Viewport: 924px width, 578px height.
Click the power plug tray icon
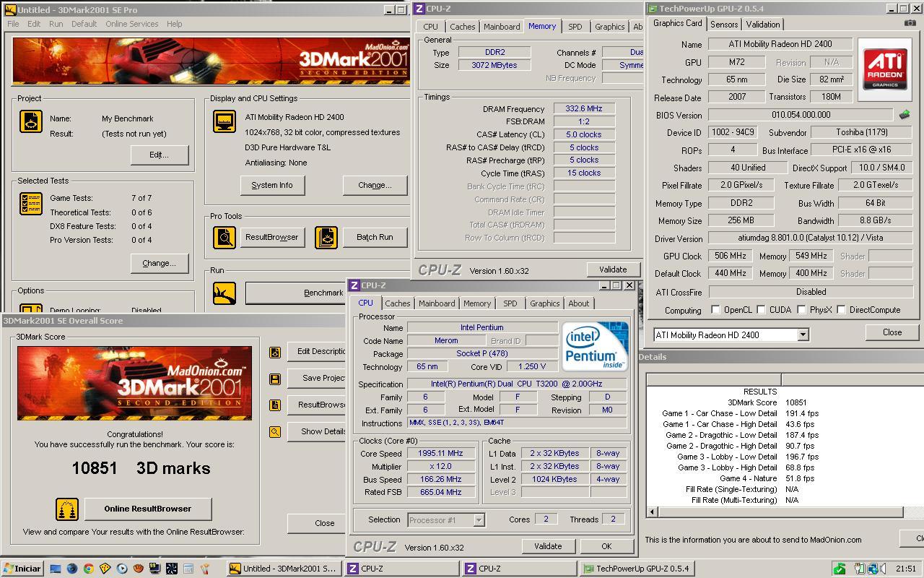[860, 569]
